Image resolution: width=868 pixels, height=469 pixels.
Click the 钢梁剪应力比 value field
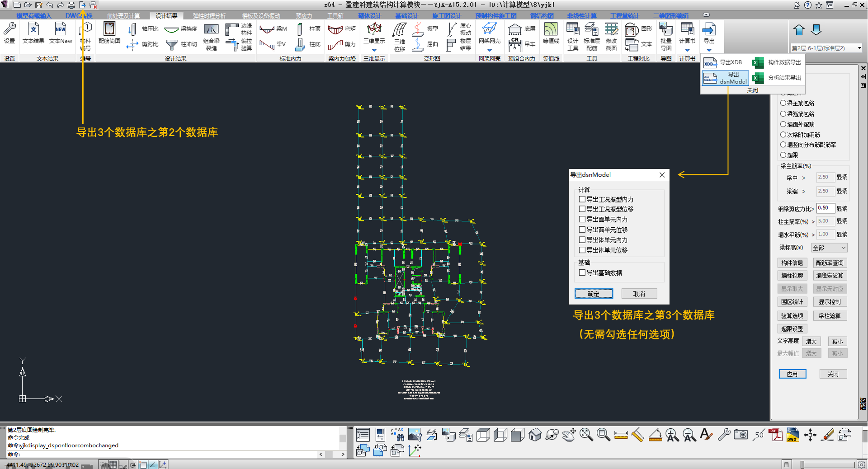pyautogui.click(x=825, y=208)
